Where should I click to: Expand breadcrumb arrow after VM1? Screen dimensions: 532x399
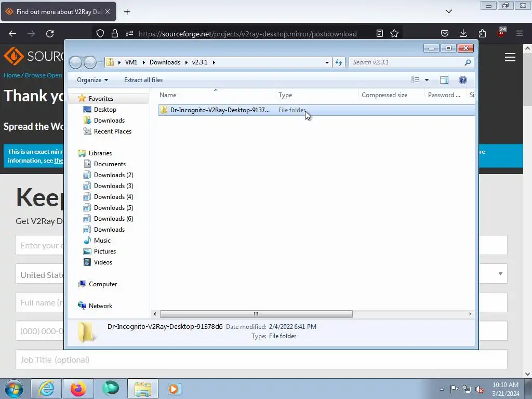pyautogui.click(x=143, y=62)
